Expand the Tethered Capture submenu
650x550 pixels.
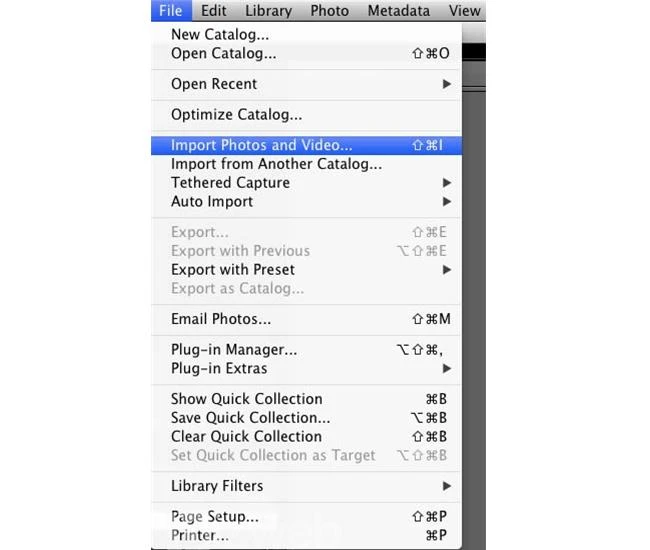pos(231,183)
